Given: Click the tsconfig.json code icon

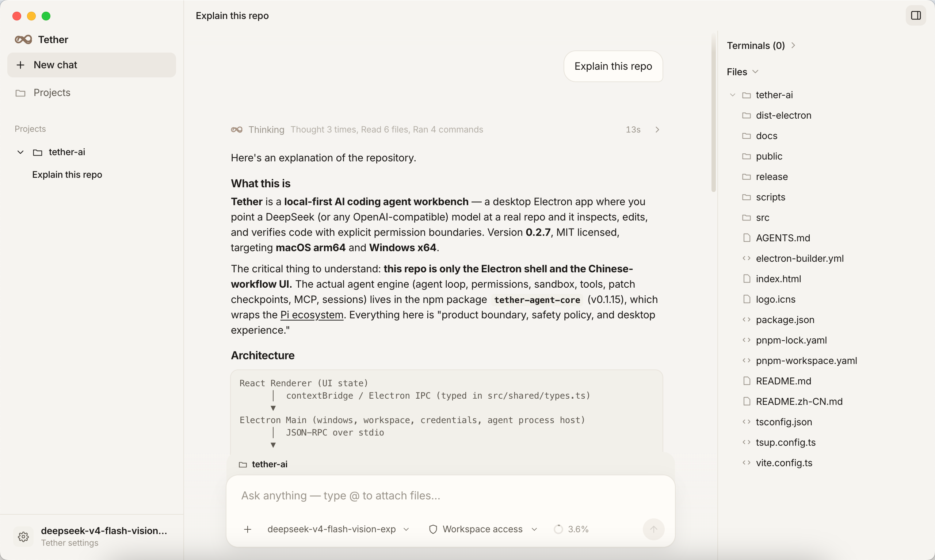Looking at the screenshot, I should pyautogui.click(x=746, y=422).
